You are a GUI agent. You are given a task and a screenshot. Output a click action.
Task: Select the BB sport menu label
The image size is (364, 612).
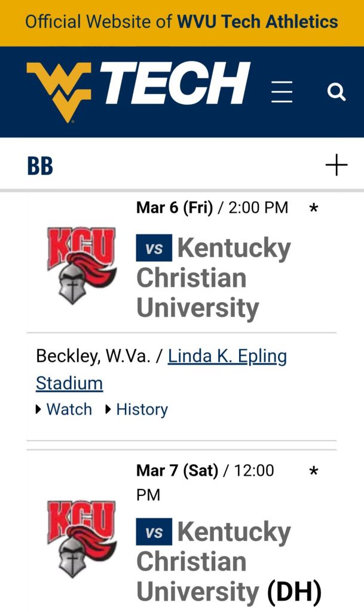click(40, 166)
